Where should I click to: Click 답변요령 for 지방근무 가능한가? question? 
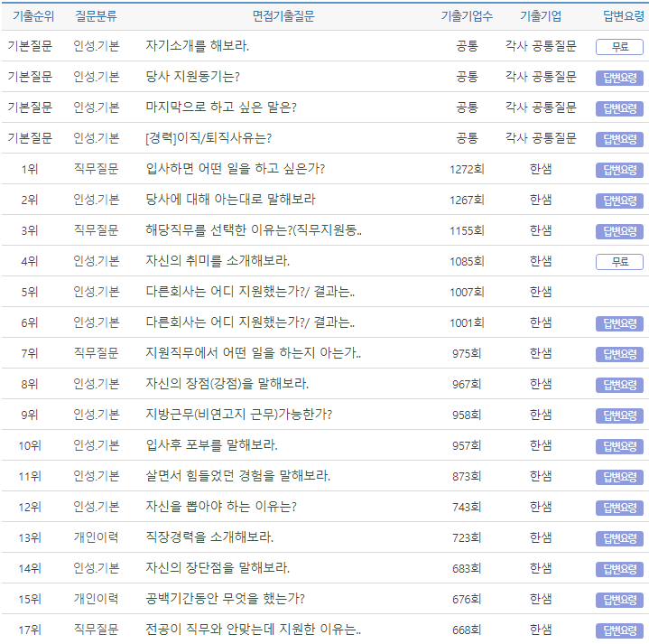(619, 415)
